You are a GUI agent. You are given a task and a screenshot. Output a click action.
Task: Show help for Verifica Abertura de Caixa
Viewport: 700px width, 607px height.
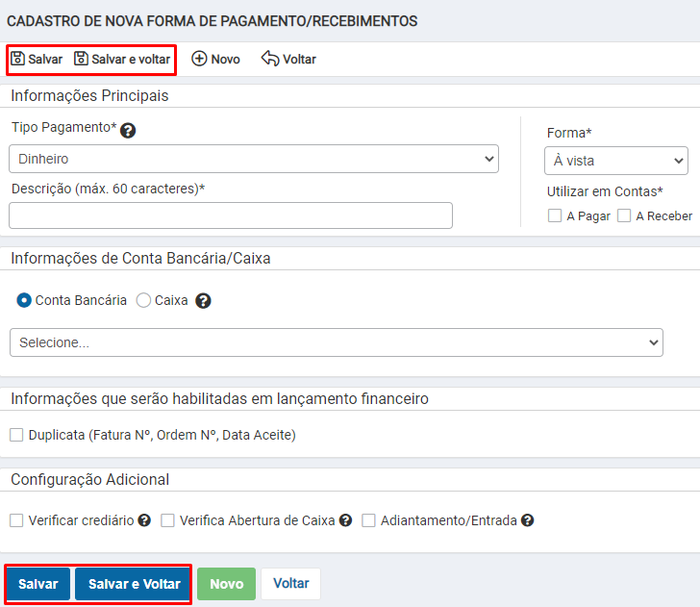point(345,520)
